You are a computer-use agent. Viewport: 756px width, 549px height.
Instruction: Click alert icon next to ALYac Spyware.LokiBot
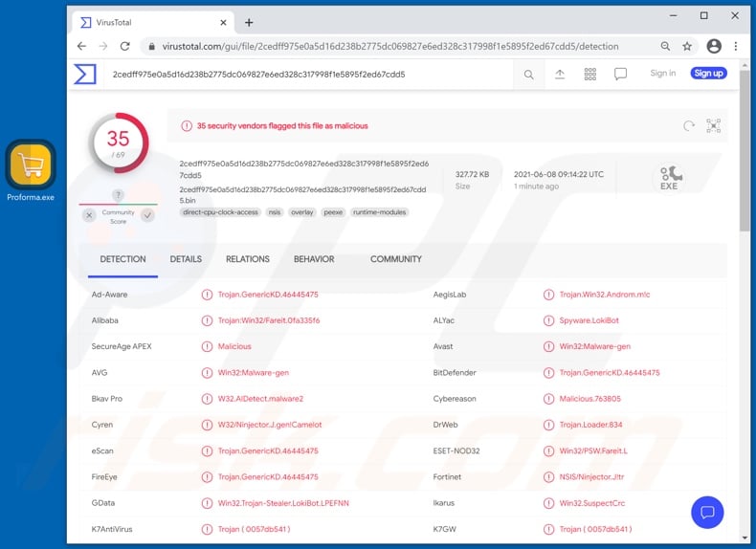(x=548, y=320)
